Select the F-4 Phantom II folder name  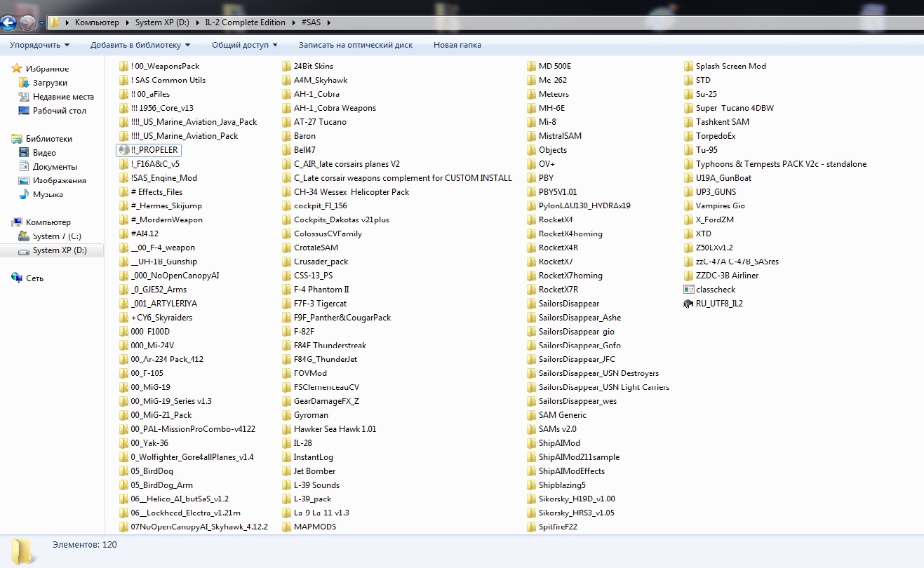click(x=321, y=290)
